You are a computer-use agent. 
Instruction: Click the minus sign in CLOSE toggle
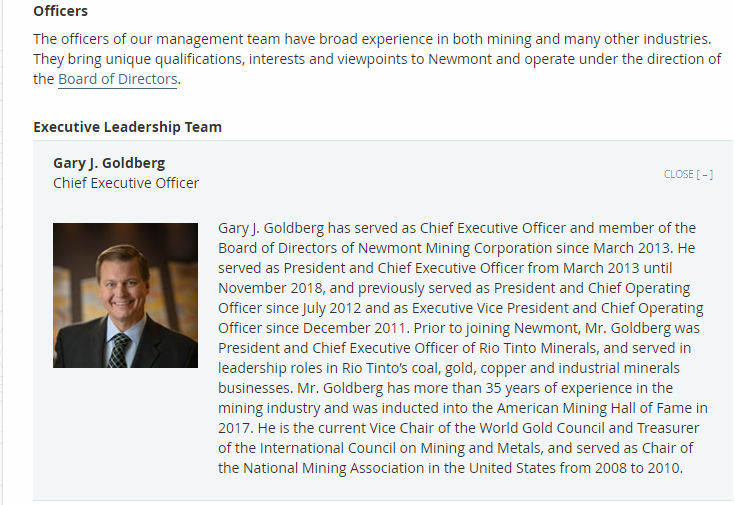706,174
